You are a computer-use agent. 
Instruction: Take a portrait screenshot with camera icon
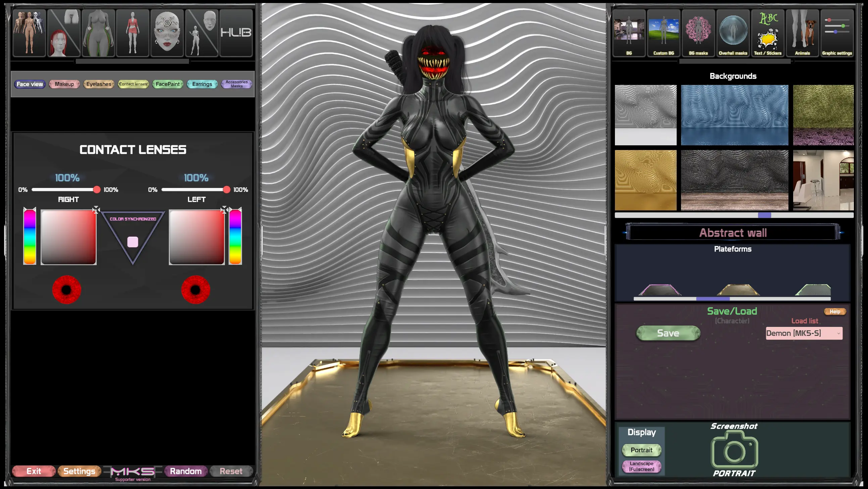(x=734, y=451)
